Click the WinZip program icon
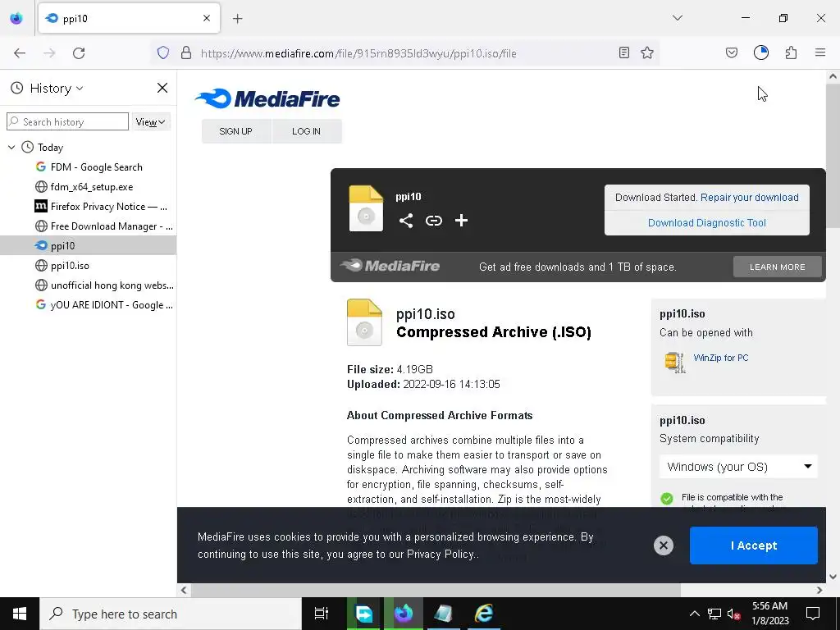Viewport: 840px width, 630px height. [x=675, y=362]
